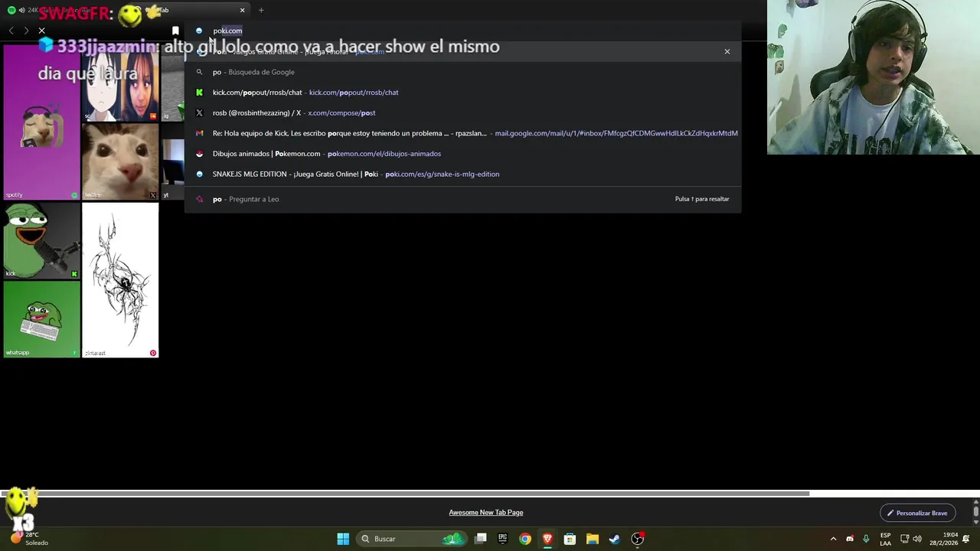Open the 19:04 clock and calendar
Screen dimensions: 980x551
click(x=943, y=539)
